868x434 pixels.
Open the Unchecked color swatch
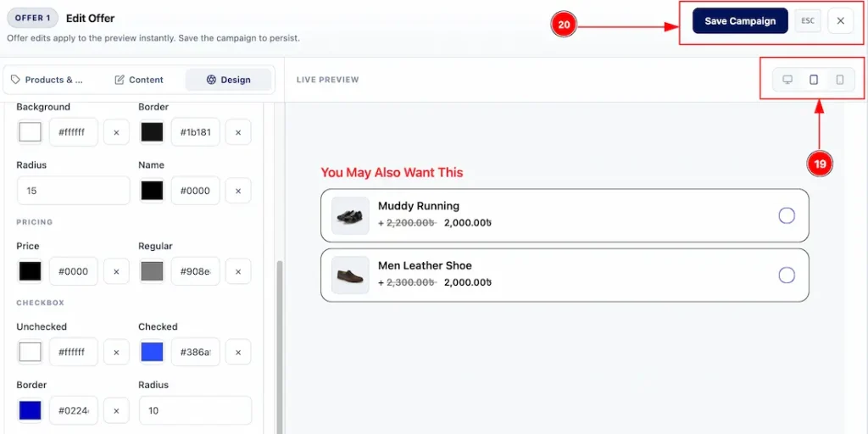[30, 352]
